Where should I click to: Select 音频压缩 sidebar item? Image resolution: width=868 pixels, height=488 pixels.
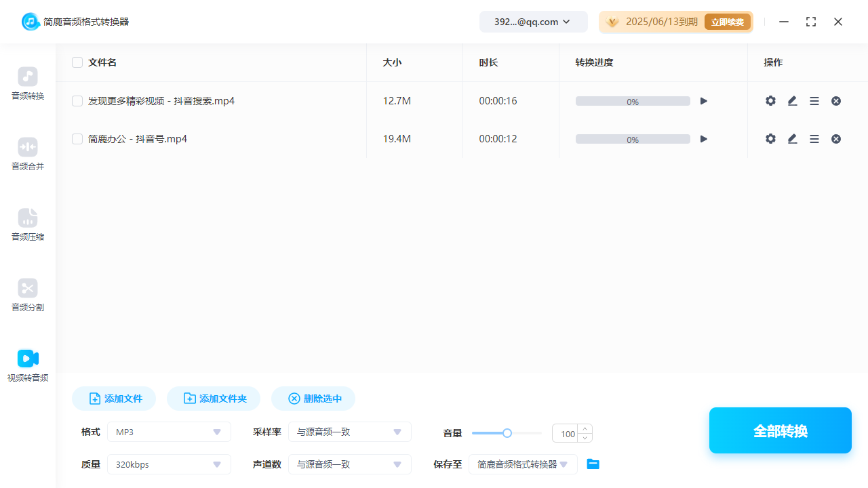tap(28, 224)
